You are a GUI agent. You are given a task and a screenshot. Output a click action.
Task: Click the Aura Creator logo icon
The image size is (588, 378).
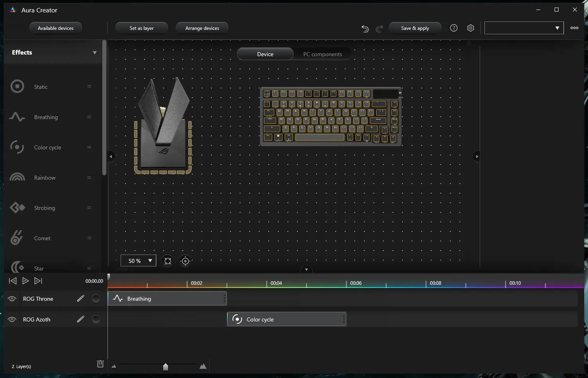click(x=12, y=10)
